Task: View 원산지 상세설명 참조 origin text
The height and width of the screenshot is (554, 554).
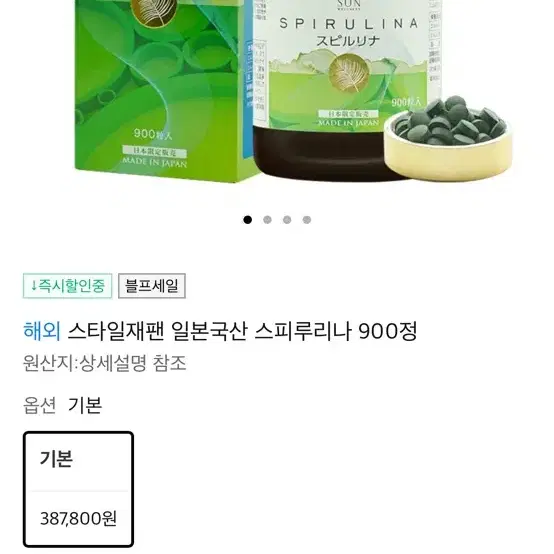Action: pos(105,363)
